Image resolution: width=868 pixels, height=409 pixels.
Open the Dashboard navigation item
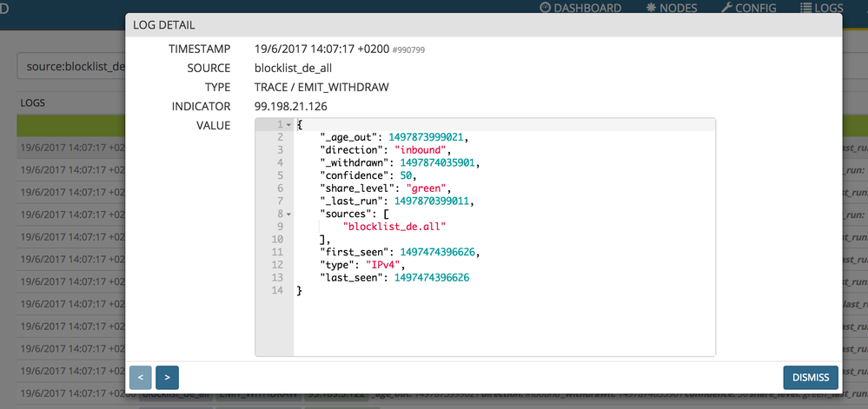tap(580, 8)
